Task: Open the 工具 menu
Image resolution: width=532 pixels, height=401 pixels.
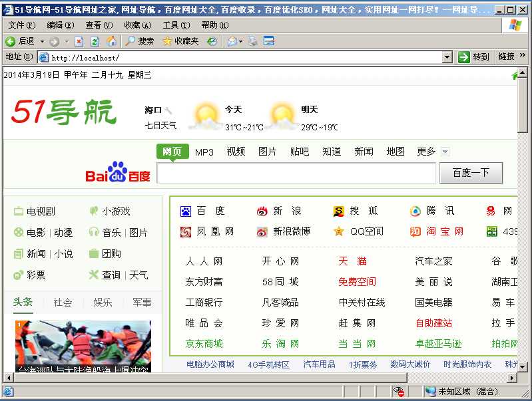Action: click(x=176, y=25)
